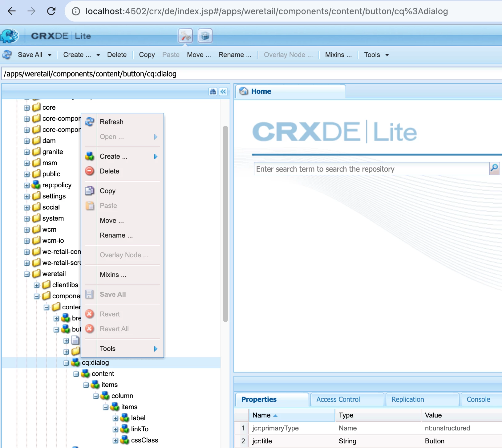Viewport: 502px width, 448px height.
Task: Click the label node icon
Action: pyautogui.click(x=125, y=418)
